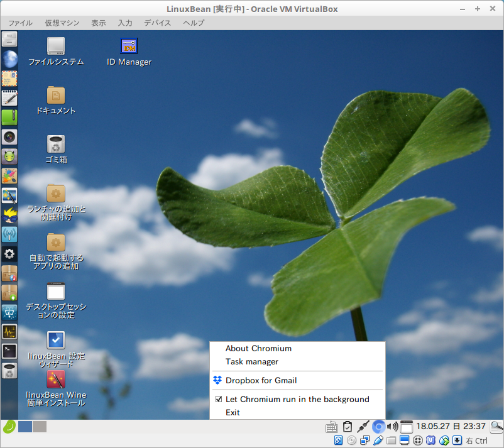The width and height of the screenshot is (504, 448).
Task: Click VirtualBox shared folders status icon
Action: click(x=391, y=440)
